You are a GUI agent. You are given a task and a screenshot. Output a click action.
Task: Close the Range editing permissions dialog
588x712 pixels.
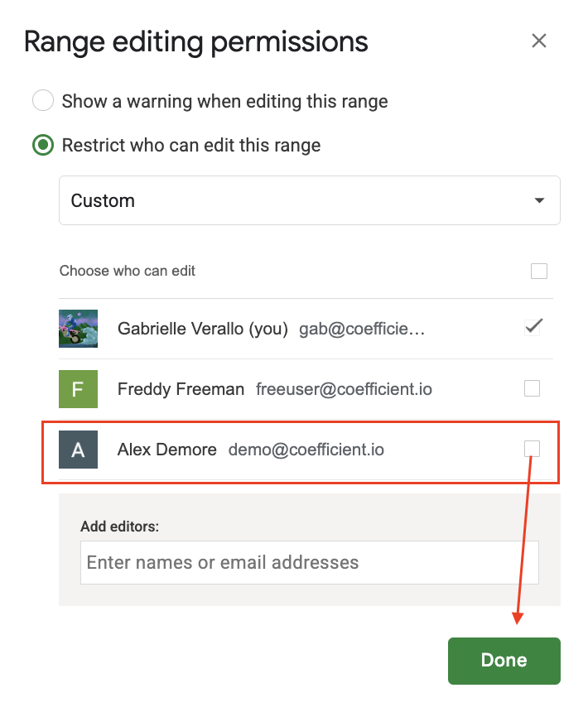pos(539,41)
